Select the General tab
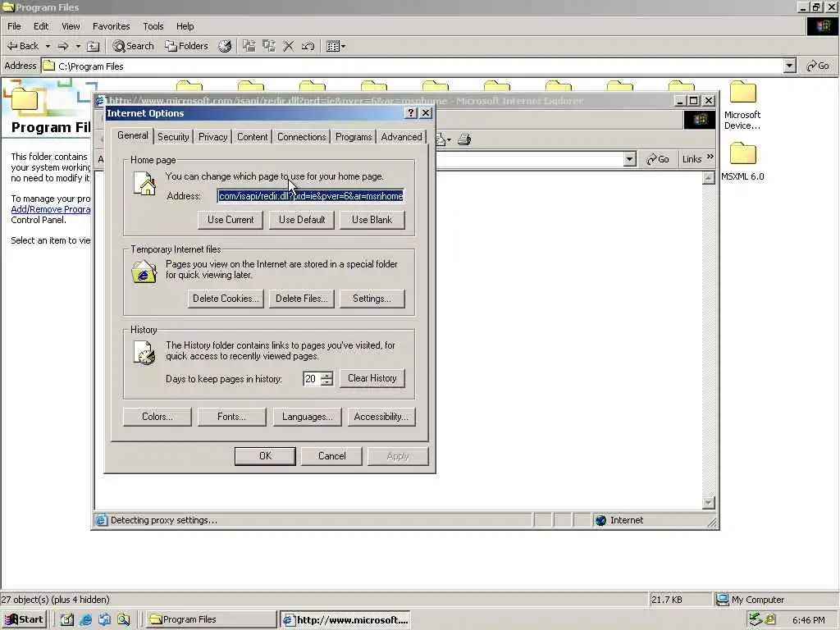Screen dimensions: 840x630 pos(132,135)
